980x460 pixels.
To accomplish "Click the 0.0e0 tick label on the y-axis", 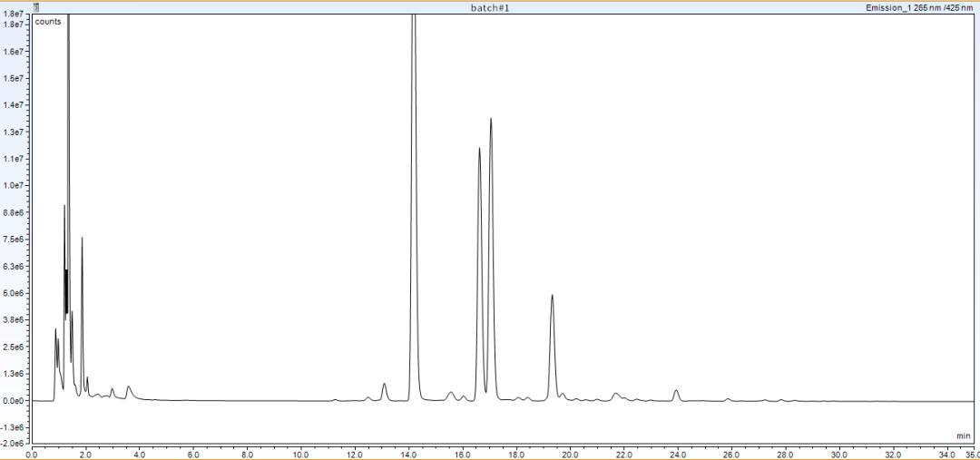I will (x=13, y=401).
